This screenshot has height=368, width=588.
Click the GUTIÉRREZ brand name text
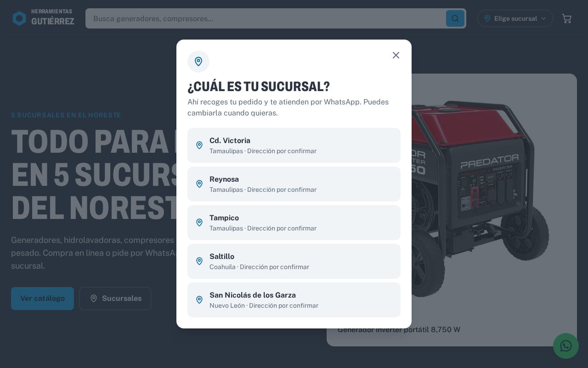tap(53, 21)
